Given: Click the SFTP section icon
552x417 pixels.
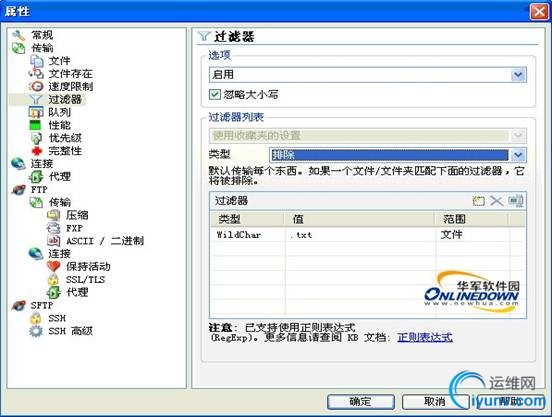Looking at the screenshot, I should pos(19,305).
